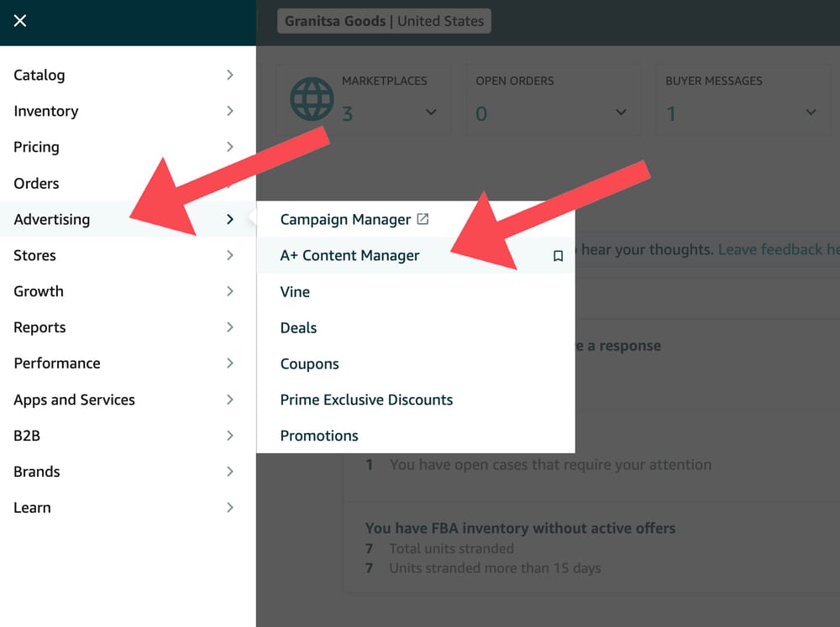Viewport: 840px width, 627px height.
Task: Open the Buyer Messages dropdown arrow
Action: coord(811,112)
